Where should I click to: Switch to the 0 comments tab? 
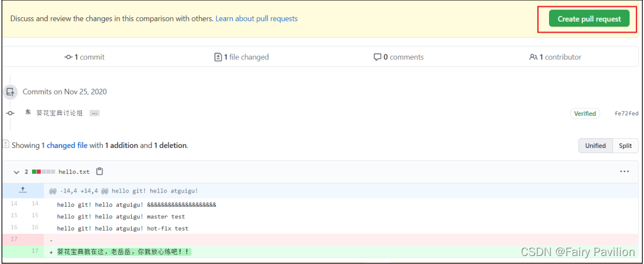coord(398,57)
